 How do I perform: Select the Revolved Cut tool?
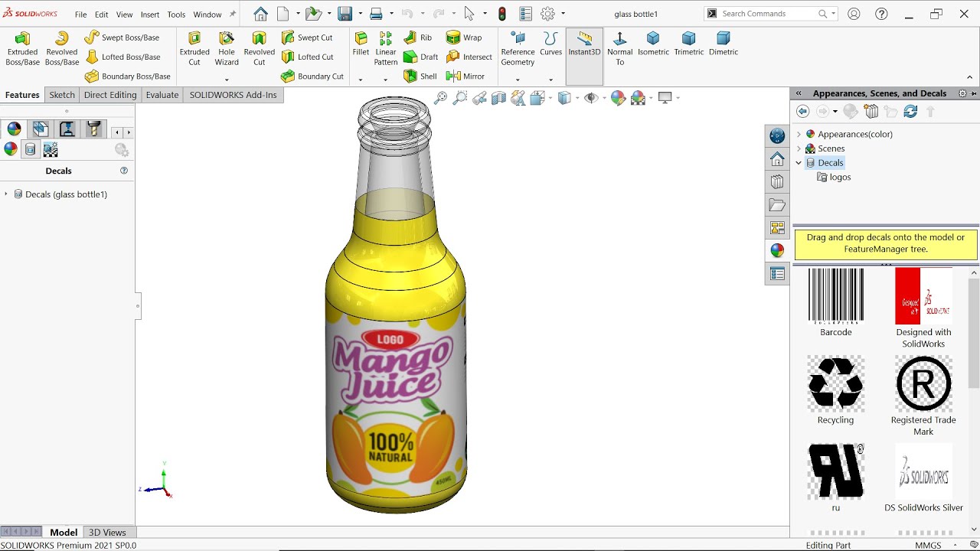(x=260, y=49)
